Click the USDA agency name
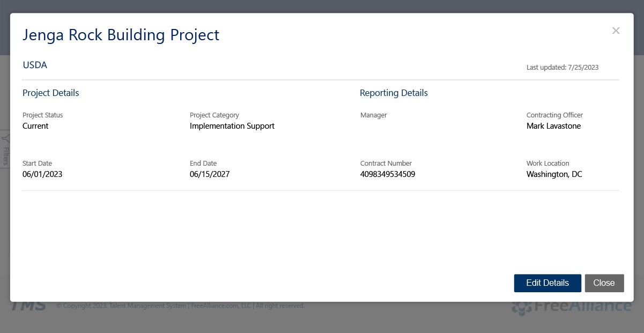644x333 pixels. coord(35,65)
